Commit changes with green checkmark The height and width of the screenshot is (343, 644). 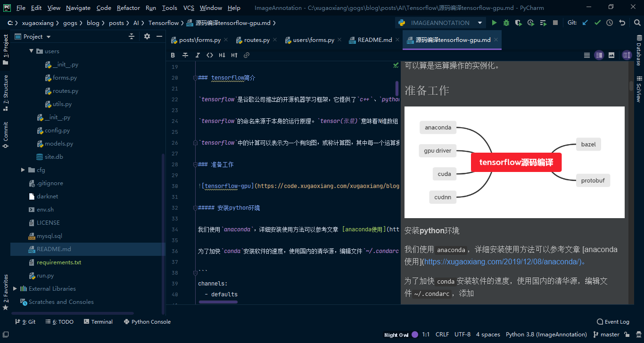coord(598,23)
